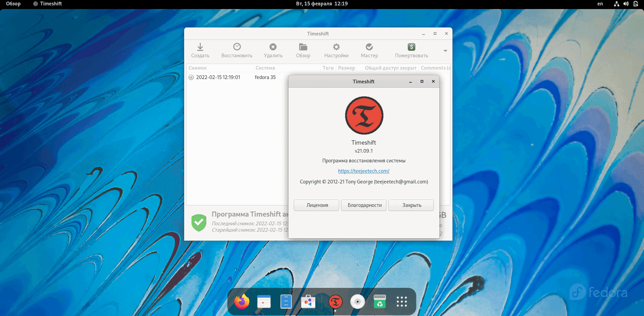Create a new snapshot with Создать
The image size is (644, 316).
point(200,51)
